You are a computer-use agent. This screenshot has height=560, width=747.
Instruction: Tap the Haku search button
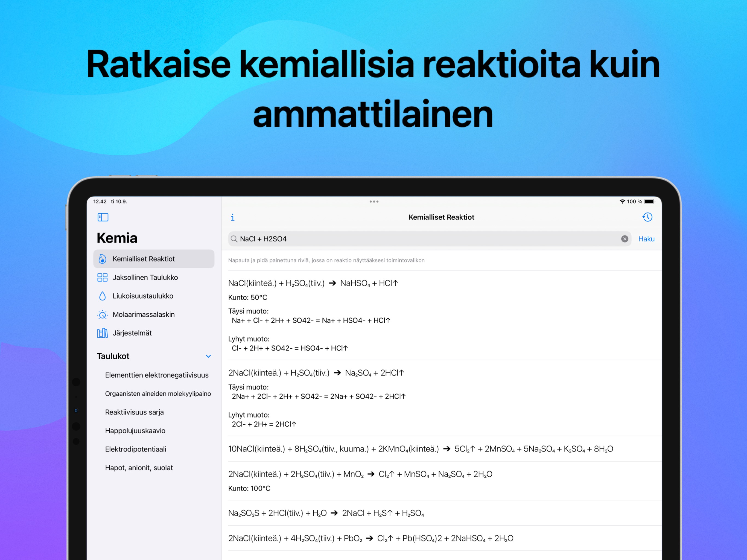coord(646,239)
